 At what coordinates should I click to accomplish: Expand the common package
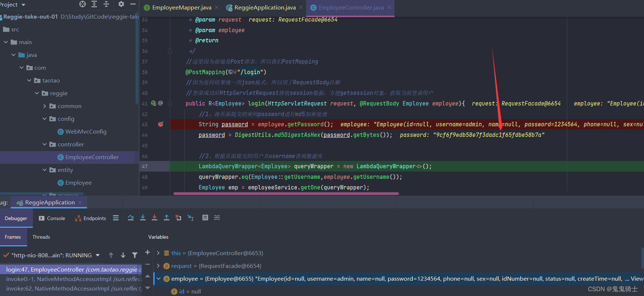[x=45, y=106]
